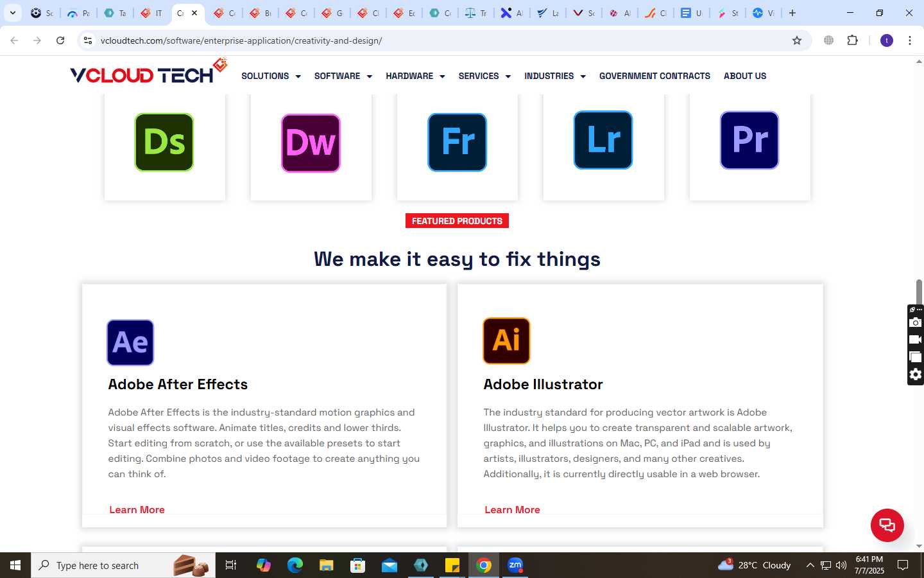Click the weather 28°C Cloudy widget
This screenshot has height=578, width=924.
point(755,565)
